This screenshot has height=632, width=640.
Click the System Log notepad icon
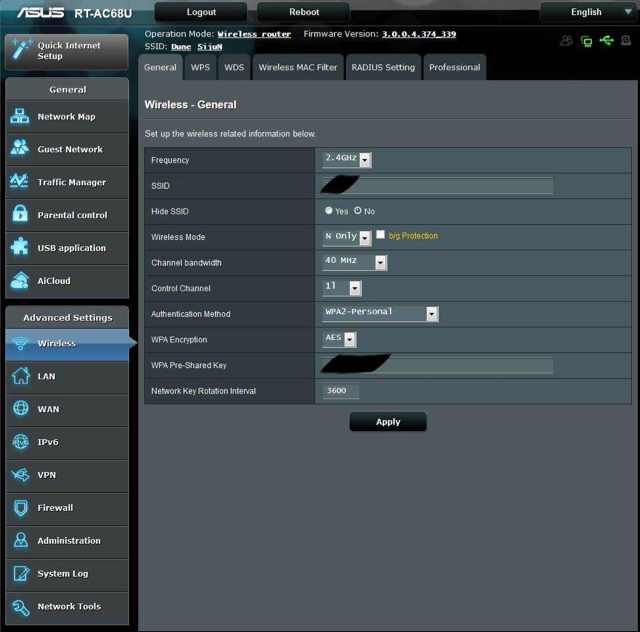(21, 573)
